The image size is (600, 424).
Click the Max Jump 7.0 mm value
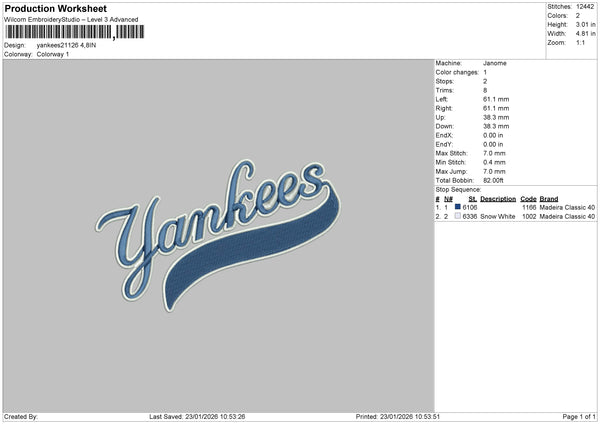click(x=494, y=171)
